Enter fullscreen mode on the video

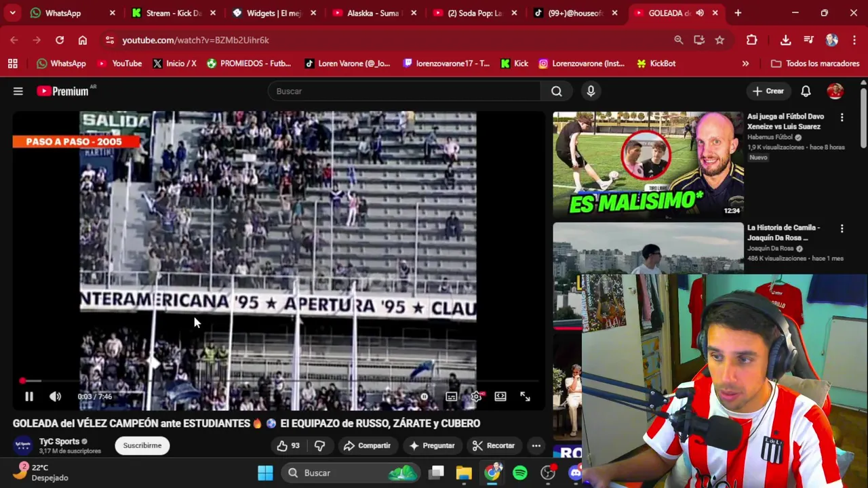525,397
